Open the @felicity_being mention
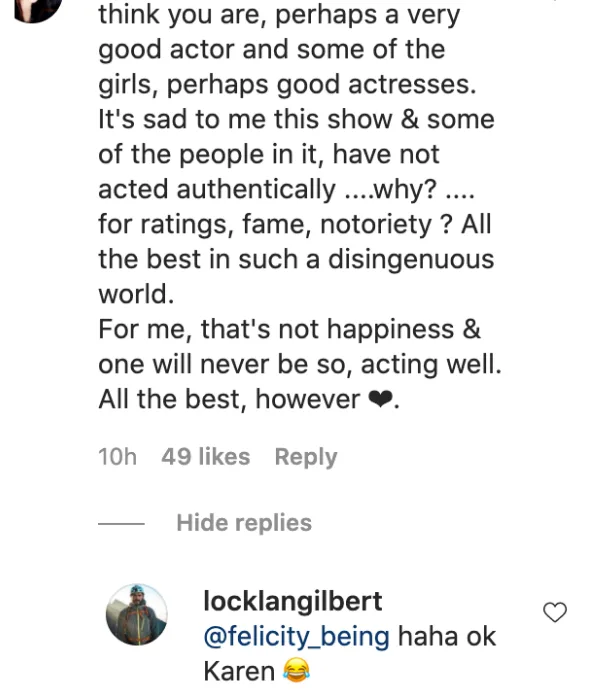Image resolution: width=615 pixels, height=700 pixels. coord(295,636)
